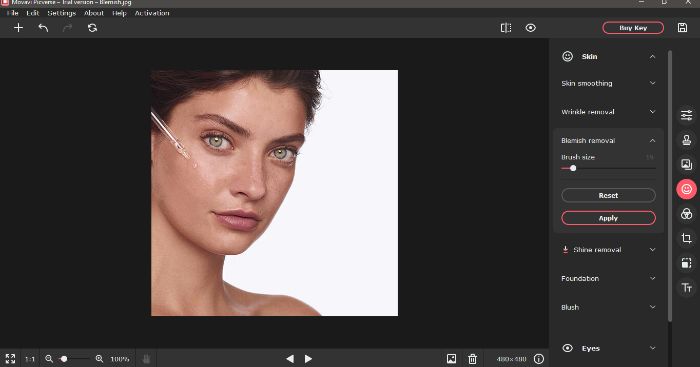The width and height of the screenshot is (700, 367).
Task: Delete the current image with the trash icon
Action: click(472, 359)
